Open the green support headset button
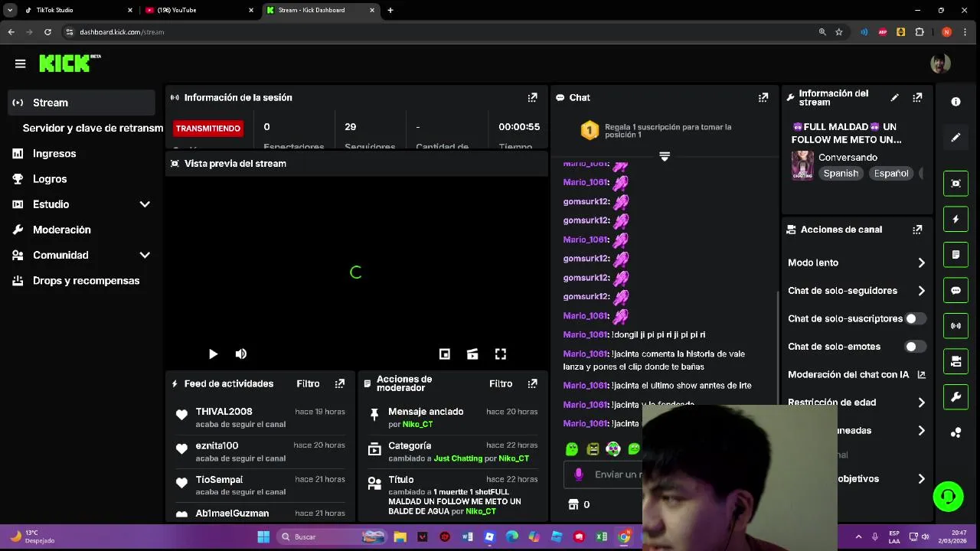The height and width of the screenshot is (551, 980). pyautogui.click(x=948, y=497)
